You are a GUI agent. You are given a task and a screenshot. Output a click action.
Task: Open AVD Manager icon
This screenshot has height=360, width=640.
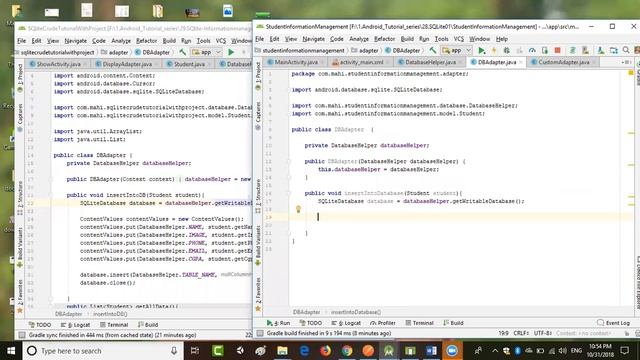pos(585,50)
